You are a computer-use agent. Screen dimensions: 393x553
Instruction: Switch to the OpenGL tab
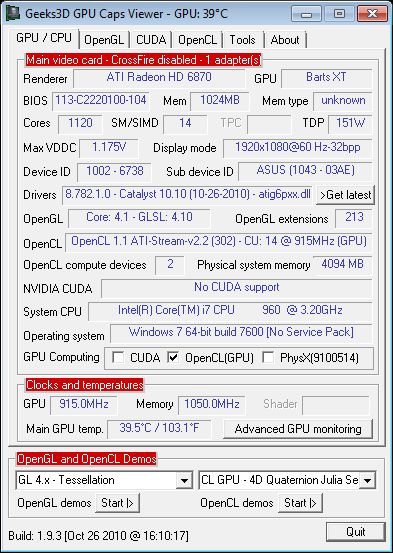104,40
